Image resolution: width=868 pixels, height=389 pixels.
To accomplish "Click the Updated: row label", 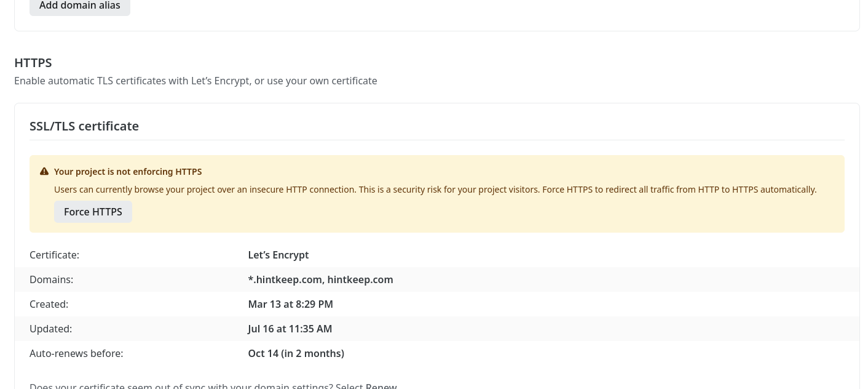I will [x=50, y=329].
